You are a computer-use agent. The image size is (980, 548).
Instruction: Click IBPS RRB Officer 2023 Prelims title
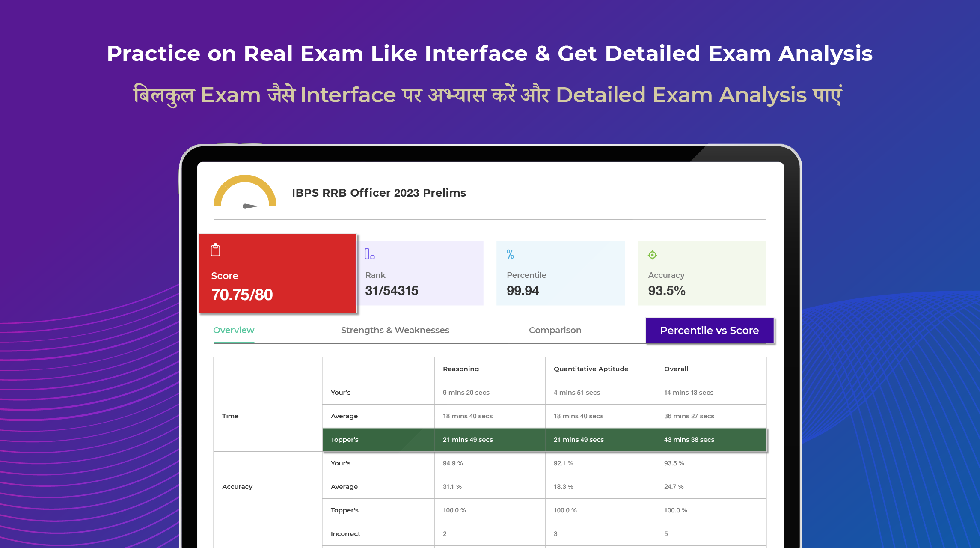click(x=379, y=193)
